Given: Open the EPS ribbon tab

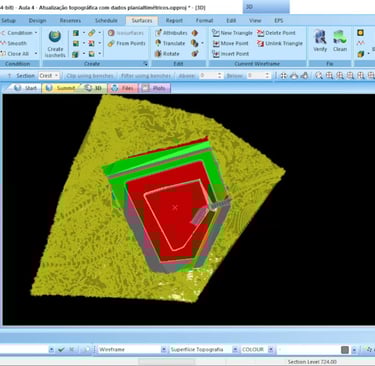Looking at the screenshot, I should coord(279,20).
